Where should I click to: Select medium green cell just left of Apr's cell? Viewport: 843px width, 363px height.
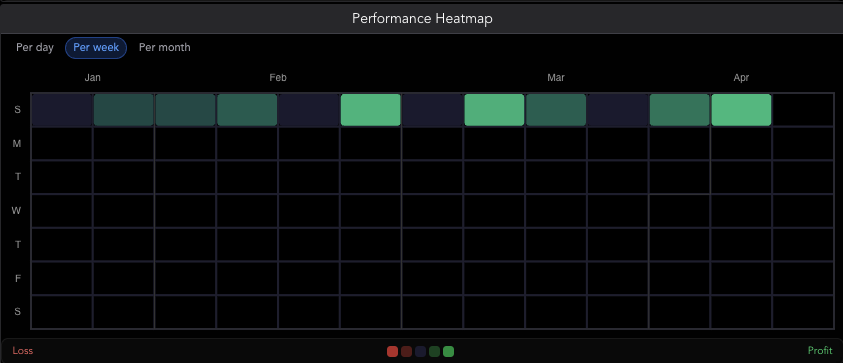coord(680,110)
